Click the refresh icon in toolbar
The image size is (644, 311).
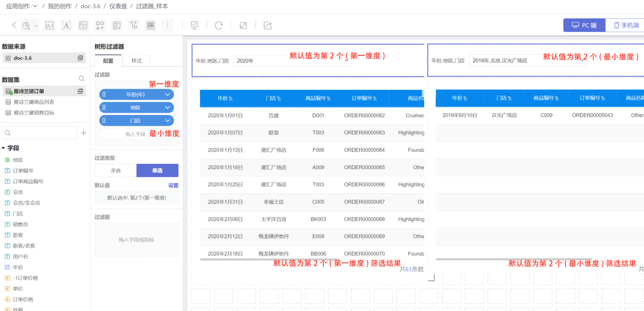coord(219,26)
